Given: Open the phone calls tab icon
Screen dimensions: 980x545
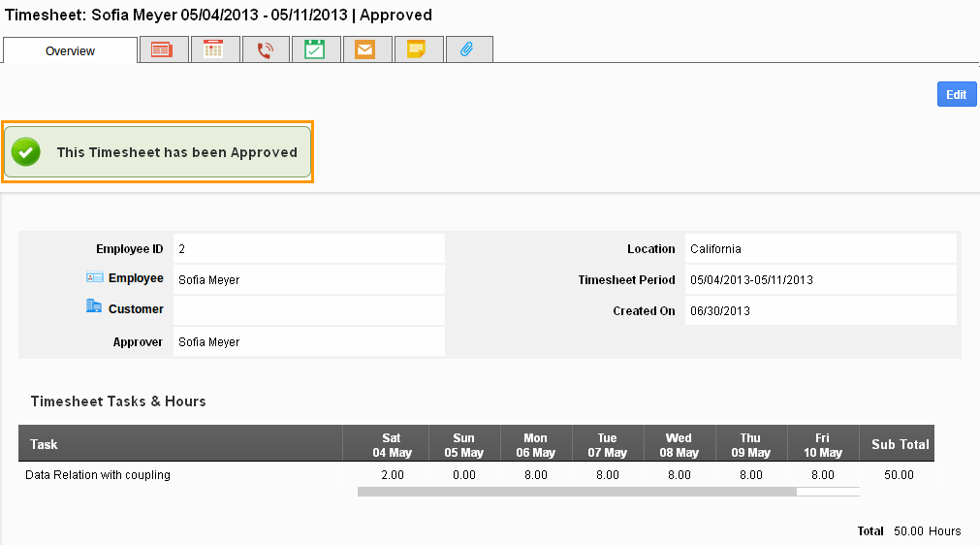Looking at the screenshot, I should (x=265, y=49).
